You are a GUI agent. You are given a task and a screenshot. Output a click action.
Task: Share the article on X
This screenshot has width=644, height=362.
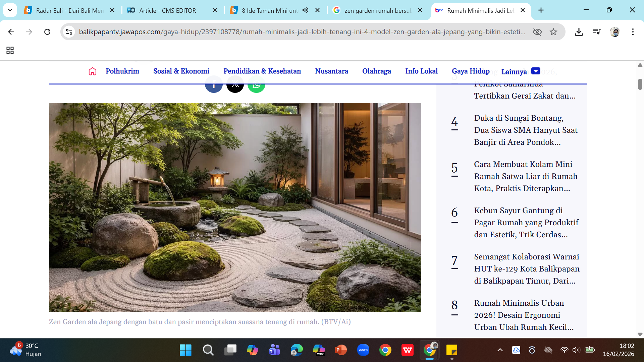[x=235, y=84]
